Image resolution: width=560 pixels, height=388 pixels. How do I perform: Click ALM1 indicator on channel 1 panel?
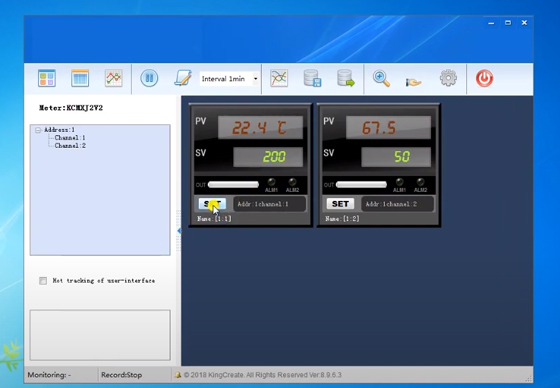tap(271, 182)
